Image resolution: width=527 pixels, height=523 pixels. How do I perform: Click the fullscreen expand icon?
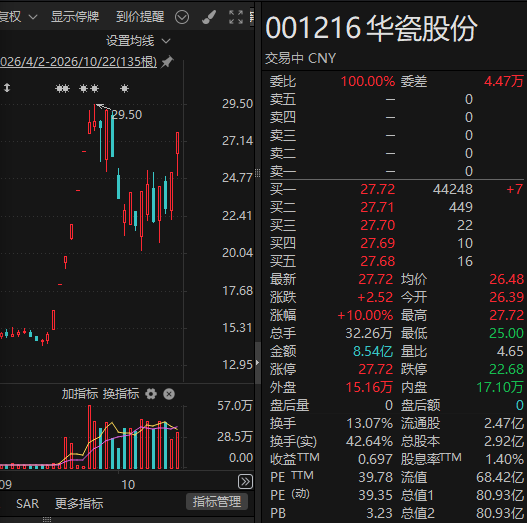pos(236,17)
